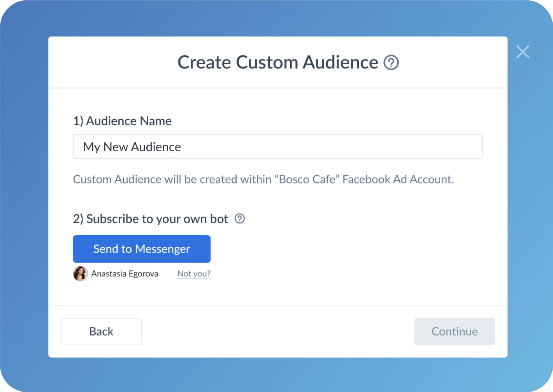Click the "Facebook Ad Account" text
553x392 pixels.
coord(398,179)
